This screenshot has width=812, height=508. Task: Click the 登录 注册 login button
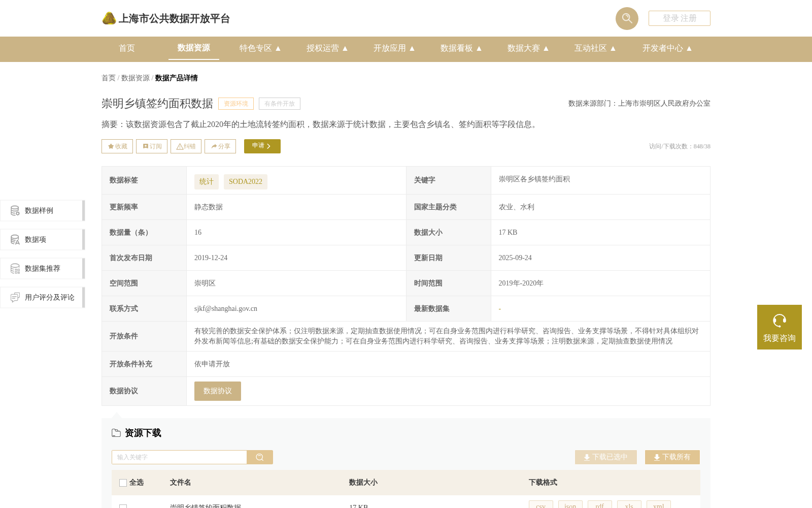(x=679, y=18)
